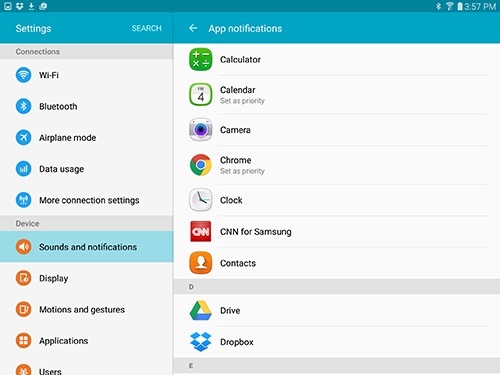Tap the Data usage icon

click(23, 169)
